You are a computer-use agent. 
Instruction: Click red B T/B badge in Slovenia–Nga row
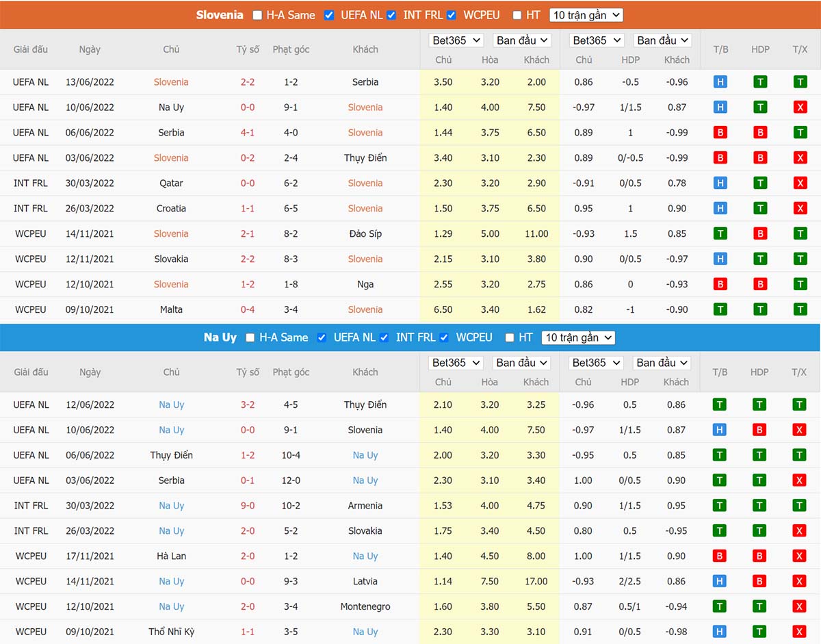tap(720, 285)
